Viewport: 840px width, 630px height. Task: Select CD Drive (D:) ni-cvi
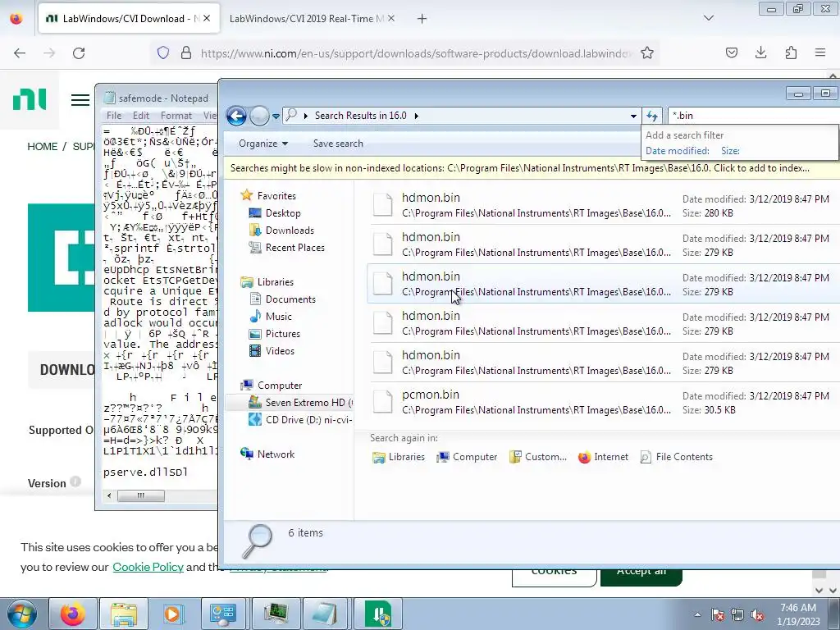pos(300,420)
